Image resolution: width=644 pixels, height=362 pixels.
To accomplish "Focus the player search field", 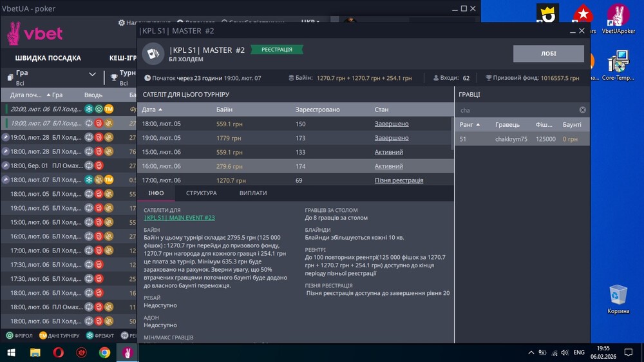I will pos(515,110).
